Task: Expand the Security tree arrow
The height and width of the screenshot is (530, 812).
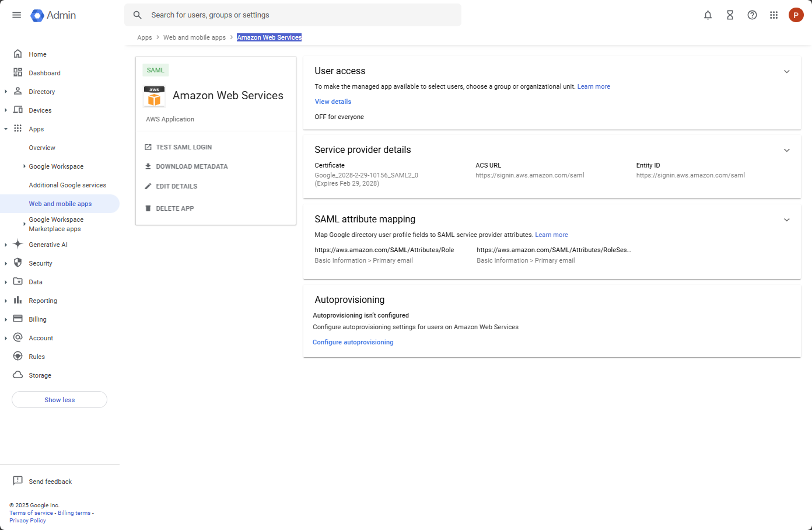Action: 6,263
